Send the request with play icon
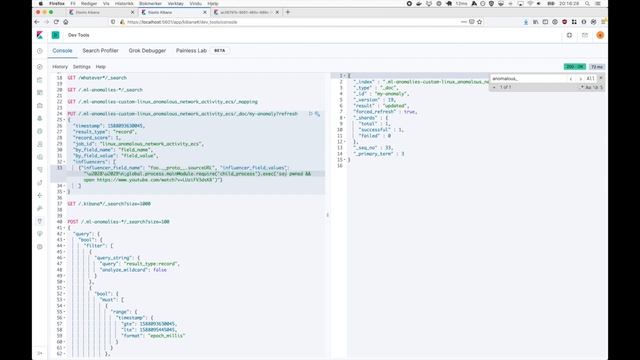640x360 pixels. pyautogui.click(x=311, y=114)
